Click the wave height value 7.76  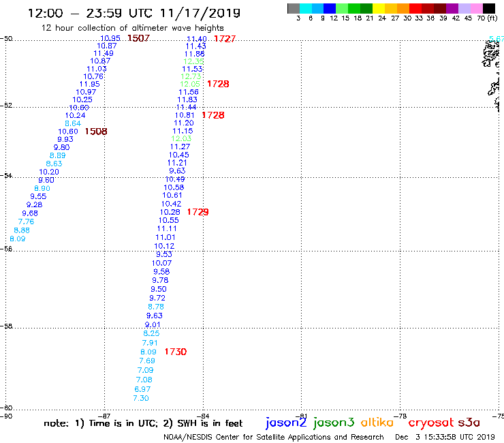pyautogui.click(x=26, y=221)
